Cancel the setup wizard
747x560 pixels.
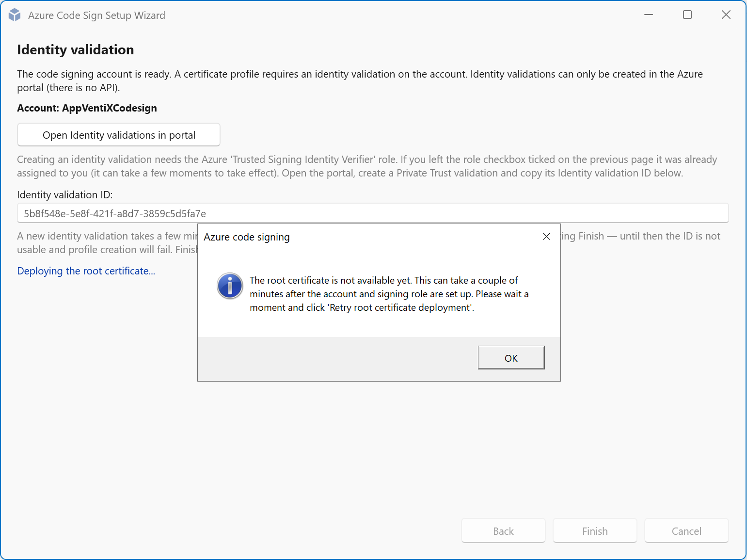coord(686,531)
